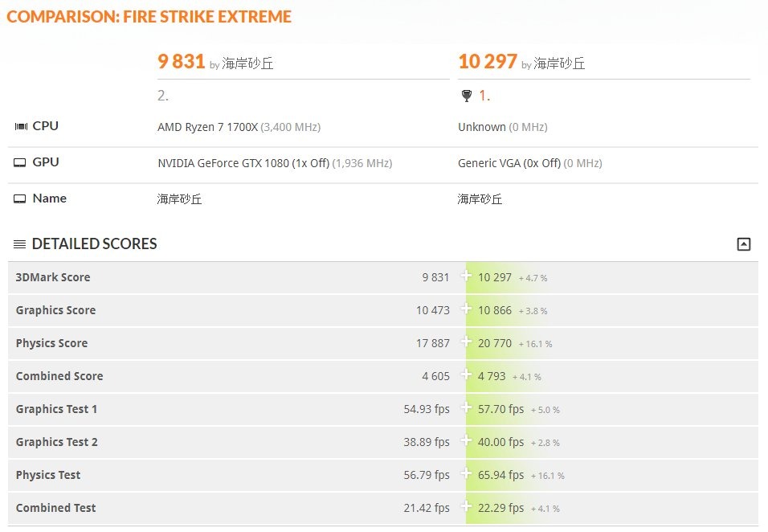Open the author 海岸砂丘 beside the 10 297 score

click(559, 63)
